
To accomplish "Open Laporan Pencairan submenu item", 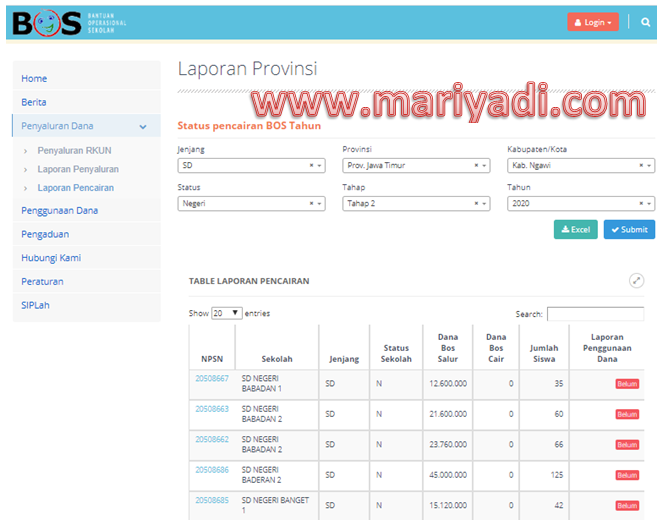I will (75, 188).
